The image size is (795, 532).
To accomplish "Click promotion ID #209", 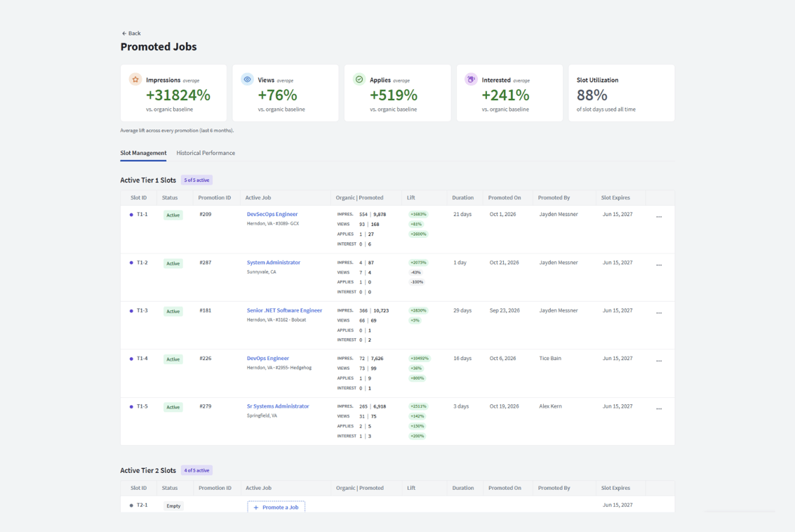I will coord(206,215).
